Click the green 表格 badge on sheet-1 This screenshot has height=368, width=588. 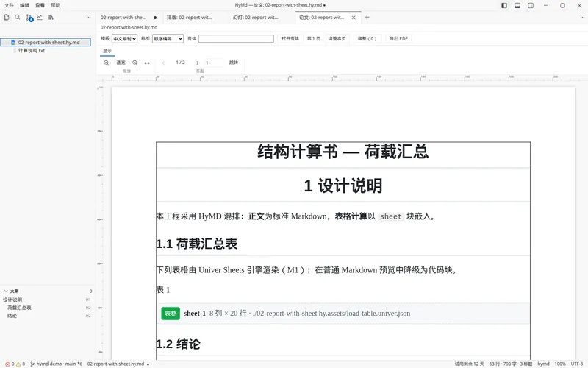pyautogui.click(x=171, y=314)
